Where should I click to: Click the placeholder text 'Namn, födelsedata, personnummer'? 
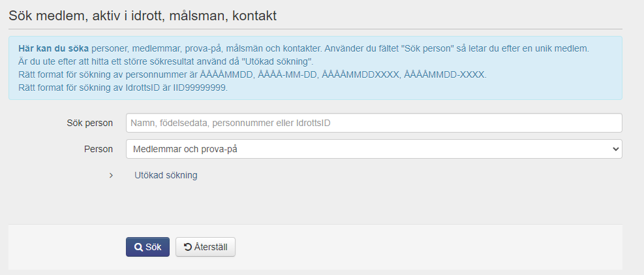(235, 123)
